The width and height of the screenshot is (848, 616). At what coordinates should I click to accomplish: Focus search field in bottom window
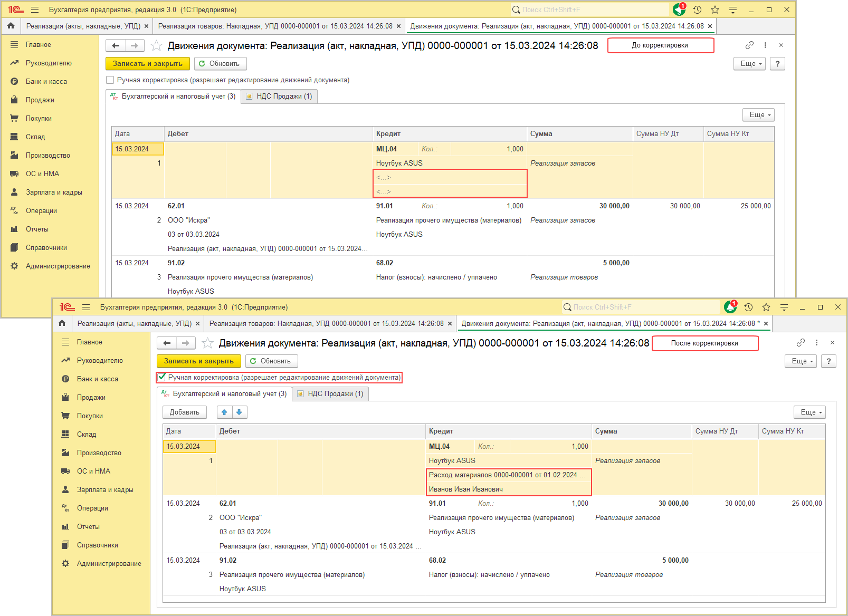pos(641,307)
